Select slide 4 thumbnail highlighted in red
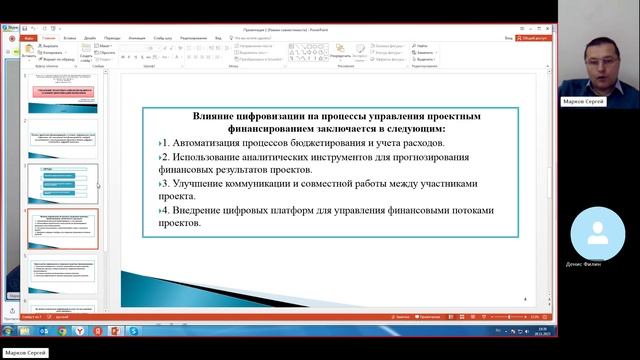 (x=63, y=229)
